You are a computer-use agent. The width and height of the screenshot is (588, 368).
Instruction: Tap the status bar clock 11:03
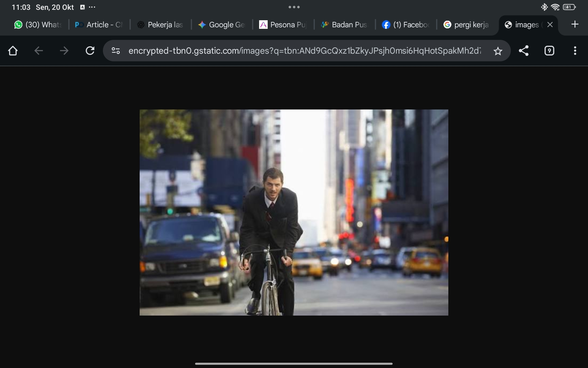pos(21,7)
